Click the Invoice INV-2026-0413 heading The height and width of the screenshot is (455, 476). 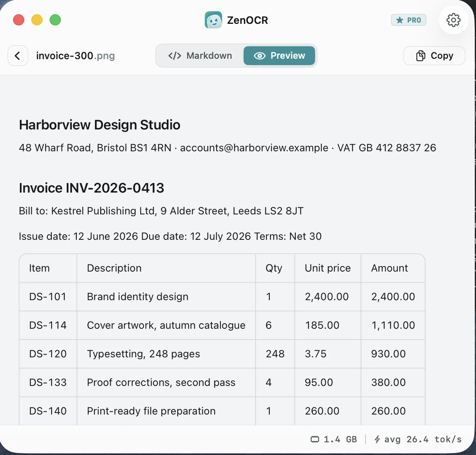point(92,188)
